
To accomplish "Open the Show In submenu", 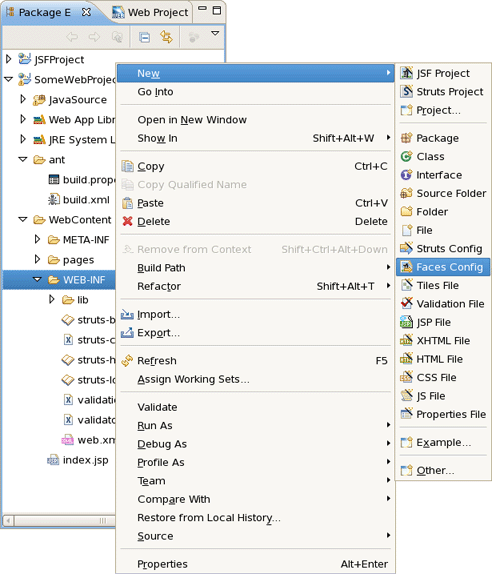I will 256,138.
